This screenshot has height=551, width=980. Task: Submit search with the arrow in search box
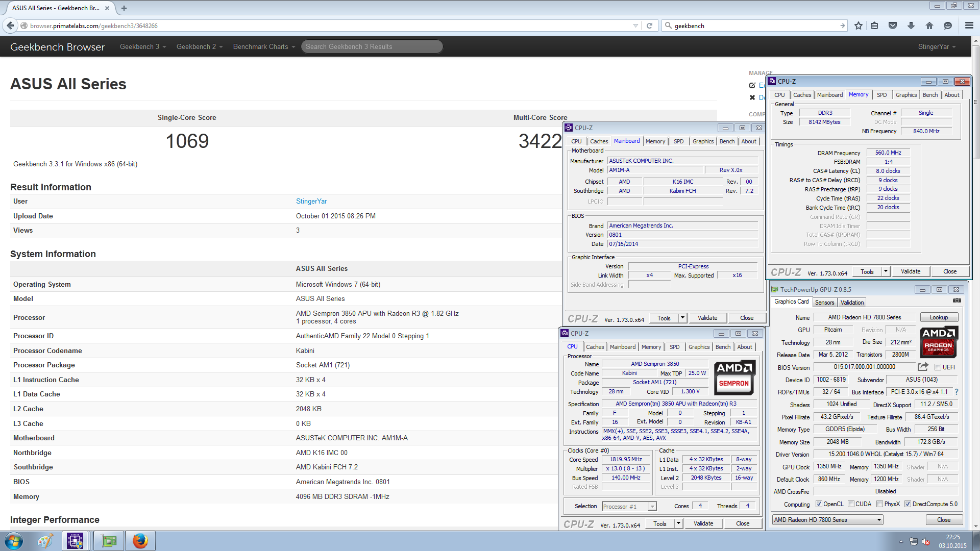[x=842, y=26]
